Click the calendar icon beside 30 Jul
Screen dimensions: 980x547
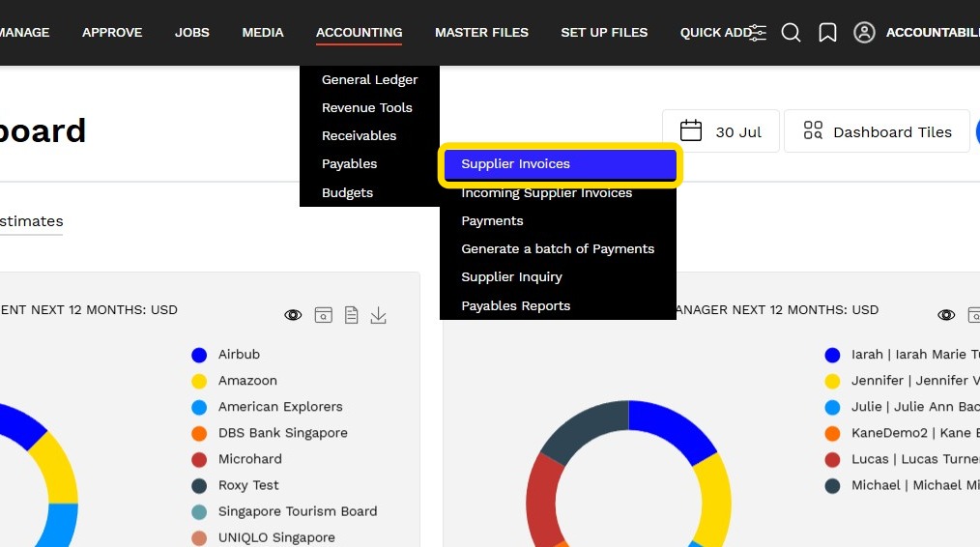691,130
